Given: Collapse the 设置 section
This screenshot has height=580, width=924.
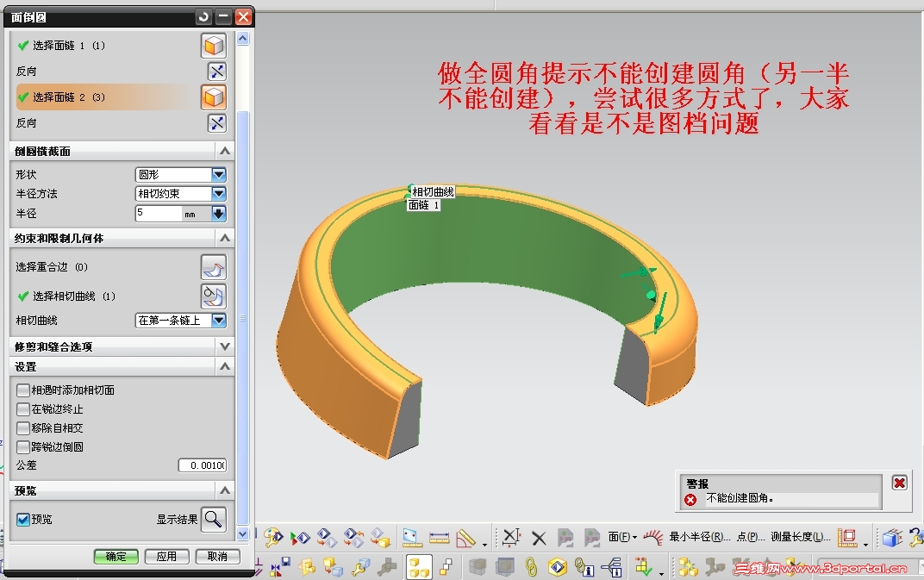Looking at the screenshot, I should (224, 366).
